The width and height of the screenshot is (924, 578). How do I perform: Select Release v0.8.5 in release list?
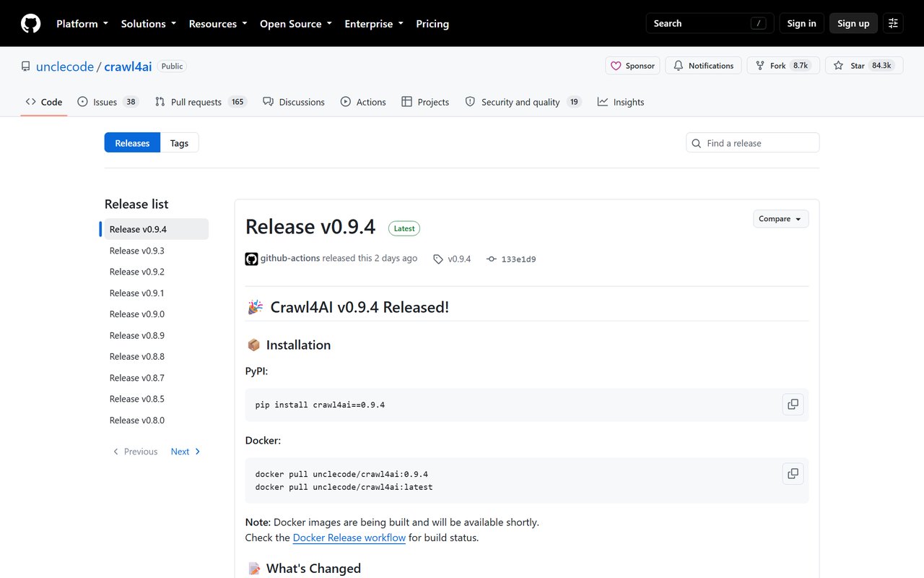click(x=157, y=399)
